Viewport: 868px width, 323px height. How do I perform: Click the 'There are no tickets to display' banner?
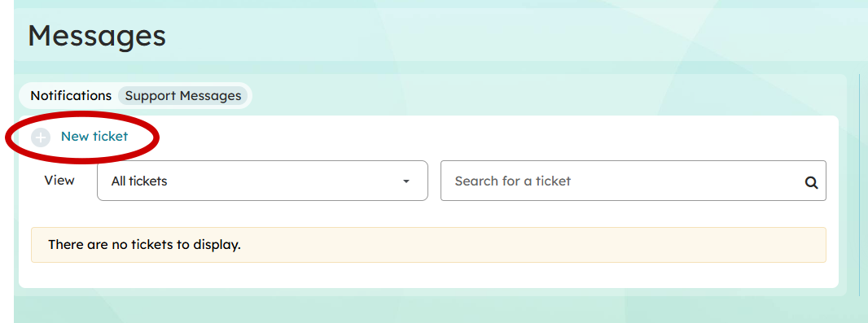click(x=428, y=244)
